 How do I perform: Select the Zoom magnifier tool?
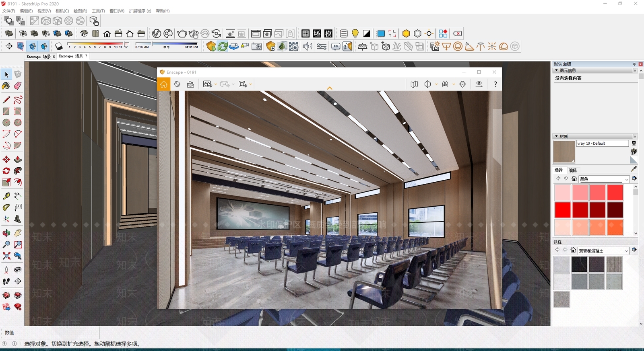(6, 244)
